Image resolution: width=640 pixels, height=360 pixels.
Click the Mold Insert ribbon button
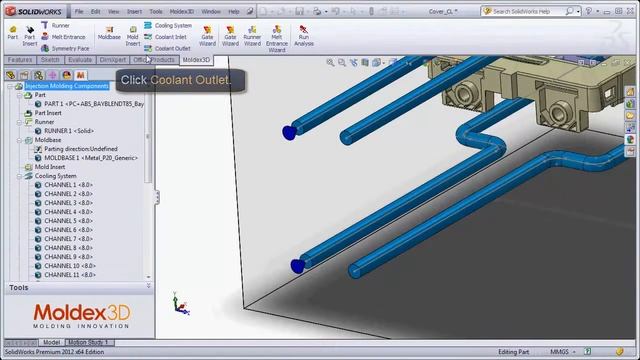pos(133,36)
